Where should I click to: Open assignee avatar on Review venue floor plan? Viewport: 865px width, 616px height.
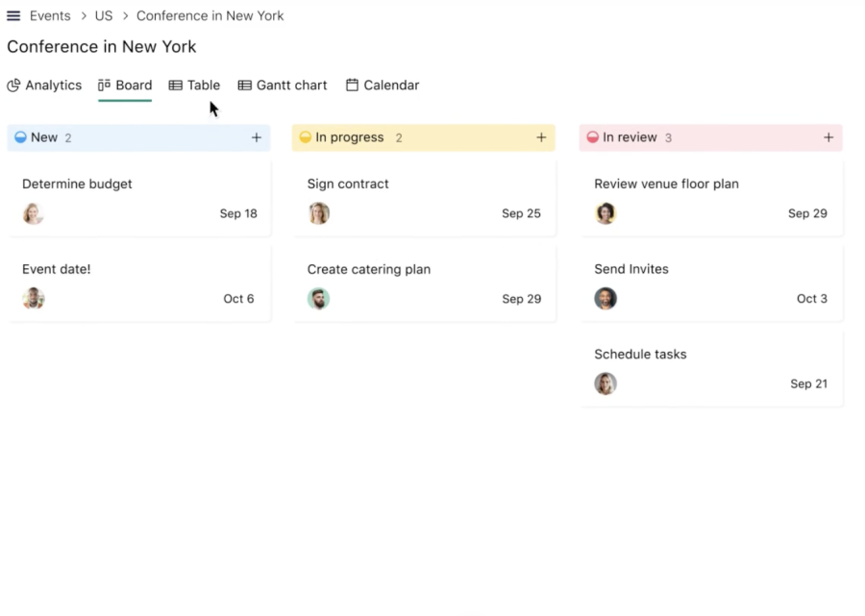(605, 213)
